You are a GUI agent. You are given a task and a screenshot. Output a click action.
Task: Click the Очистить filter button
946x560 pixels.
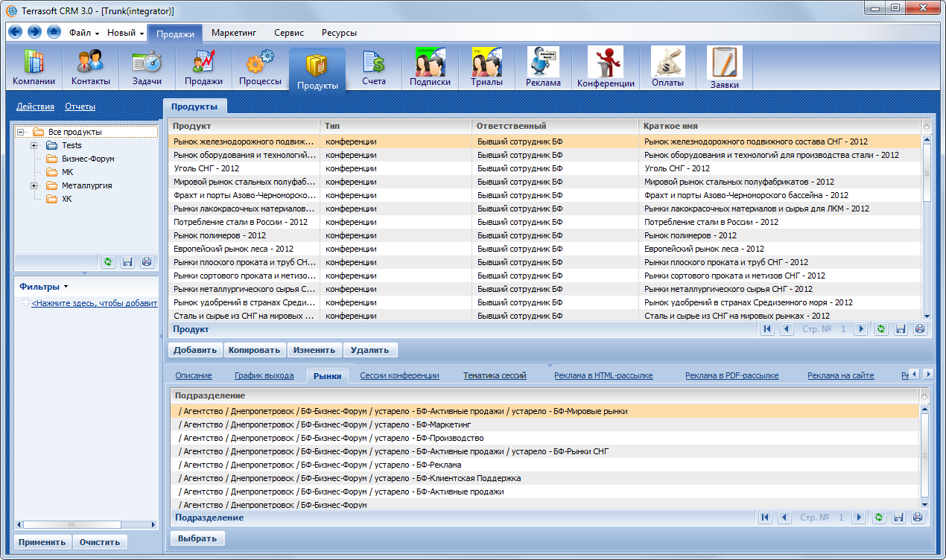100,542
